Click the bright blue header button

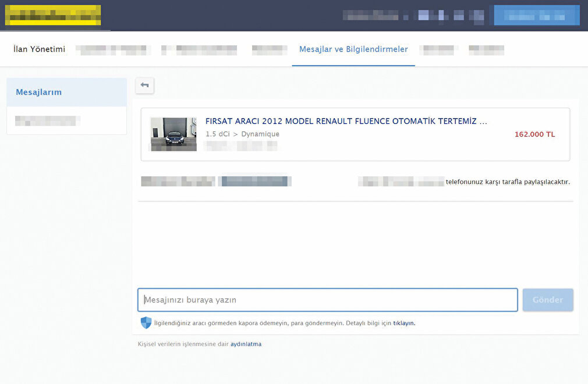point(536,15)
